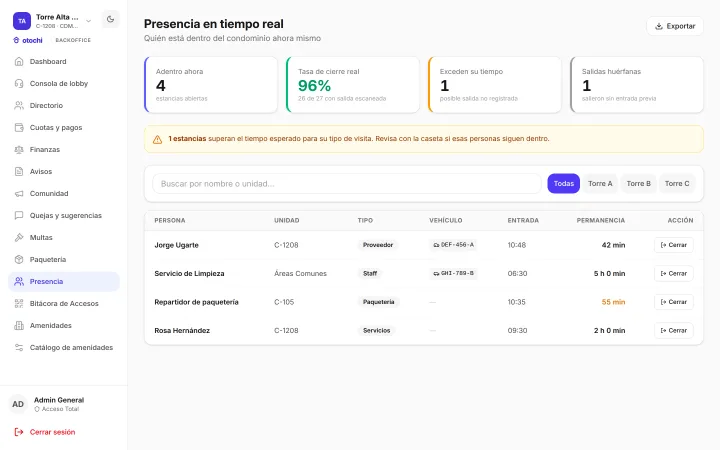Click the Tasa de cierre real card

353,84
